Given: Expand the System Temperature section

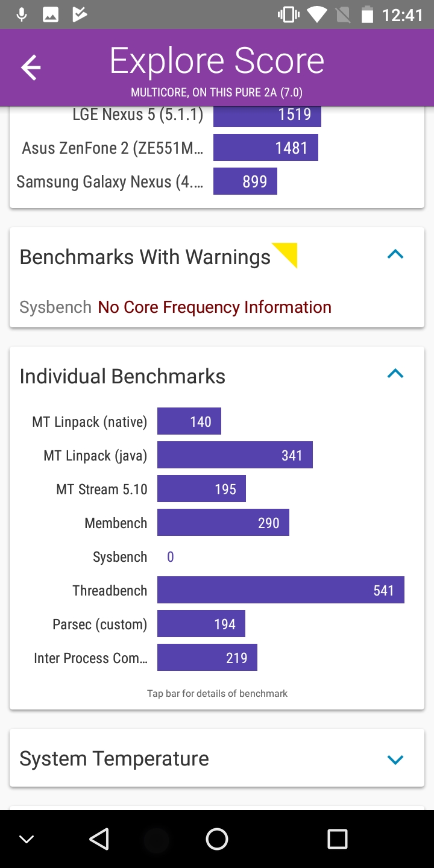Looking at the screenshot, I should coord(395,759).
